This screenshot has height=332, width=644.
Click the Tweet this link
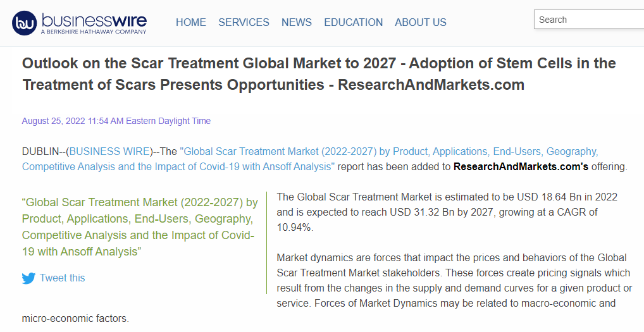[x=63, y=278]
